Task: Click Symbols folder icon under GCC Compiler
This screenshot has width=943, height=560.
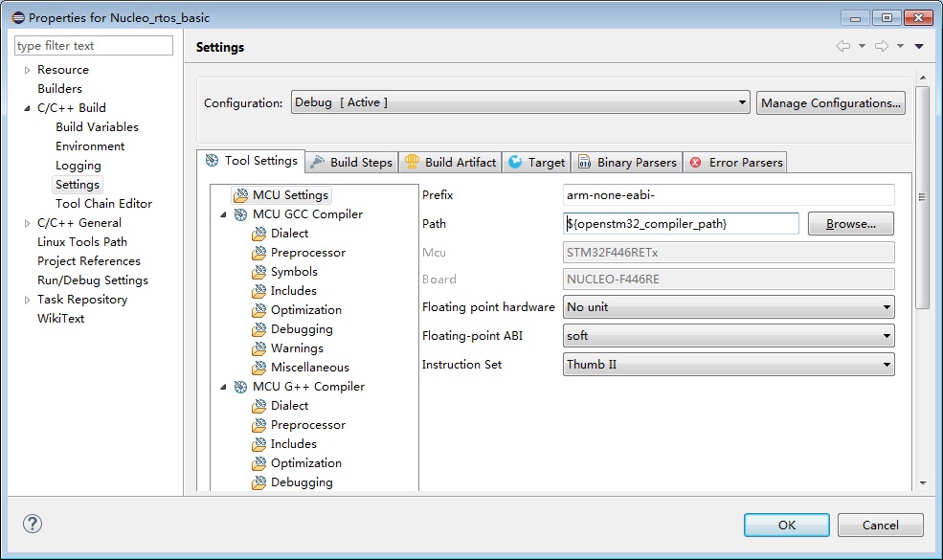Action: click(258, 272)
